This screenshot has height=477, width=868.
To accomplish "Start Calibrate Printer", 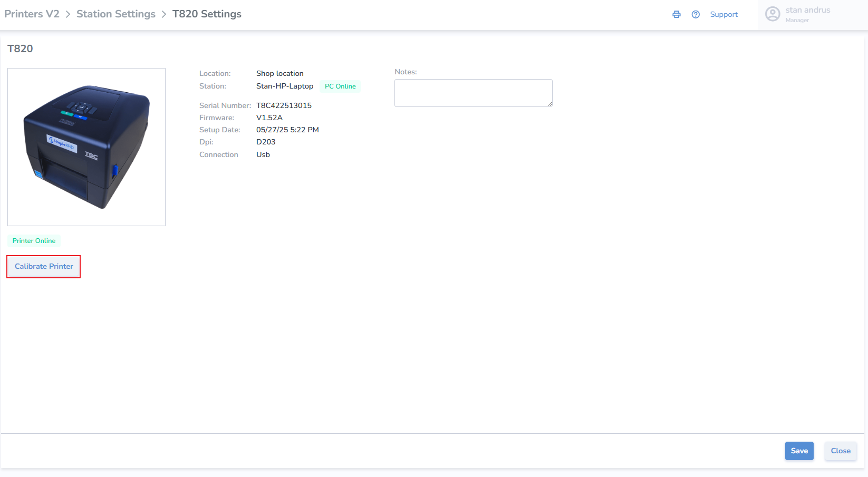I will [x=44, y=267].
